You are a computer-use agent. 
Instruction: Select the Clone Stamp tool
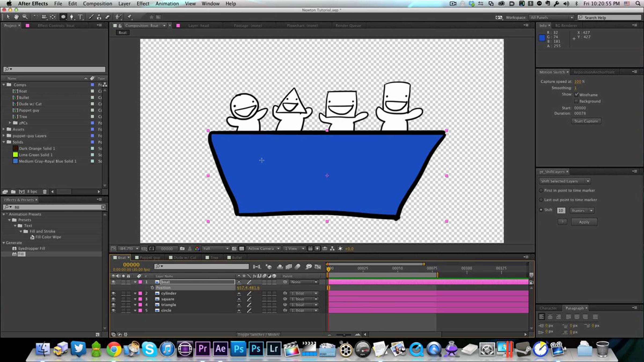(99, 17)
